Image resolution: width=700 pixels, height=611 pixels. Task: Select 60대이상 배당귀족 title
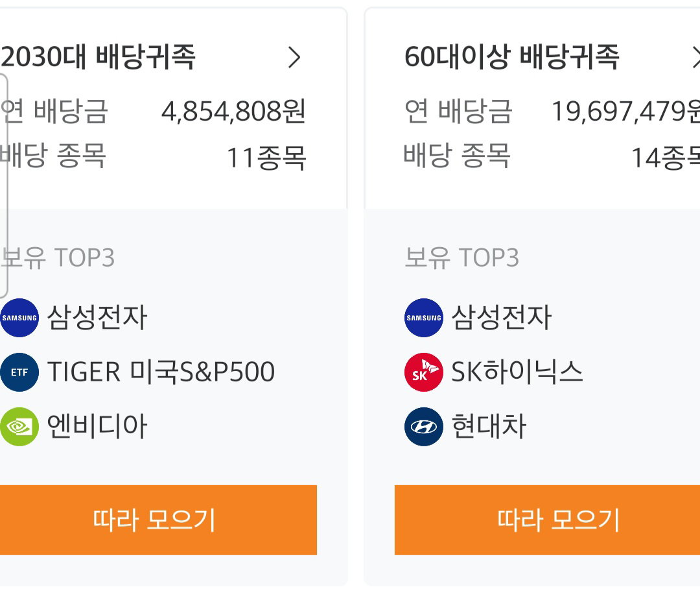511,57
